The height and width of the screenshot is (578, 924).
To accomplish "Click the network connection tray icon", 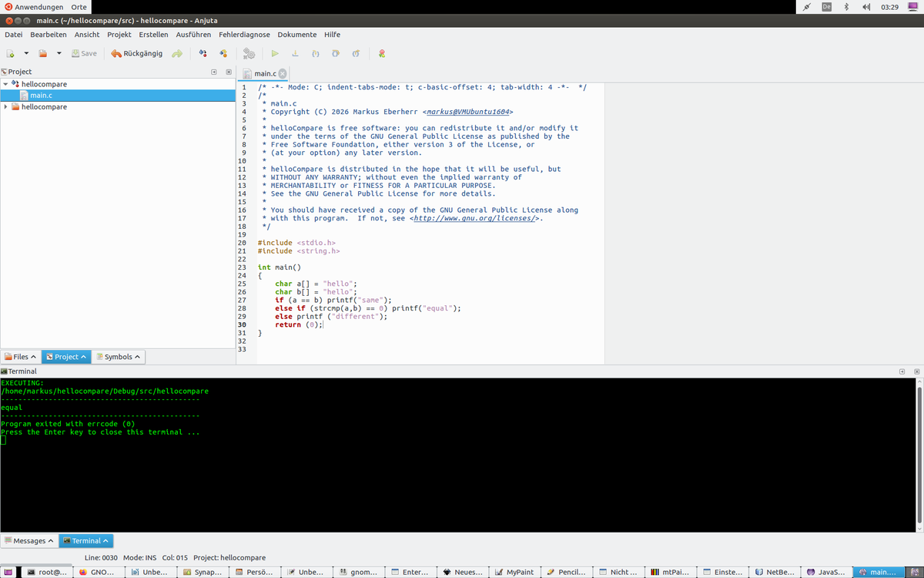I will 805,7.
